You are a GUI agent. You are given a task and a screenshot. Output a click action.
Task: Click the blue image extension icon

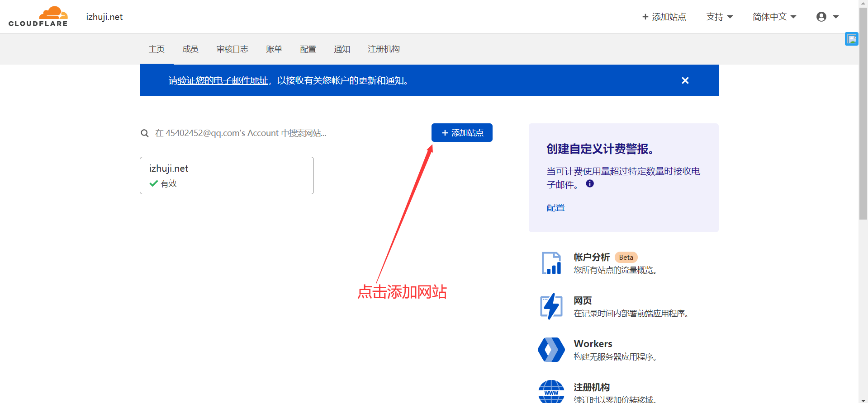[852, 39]
